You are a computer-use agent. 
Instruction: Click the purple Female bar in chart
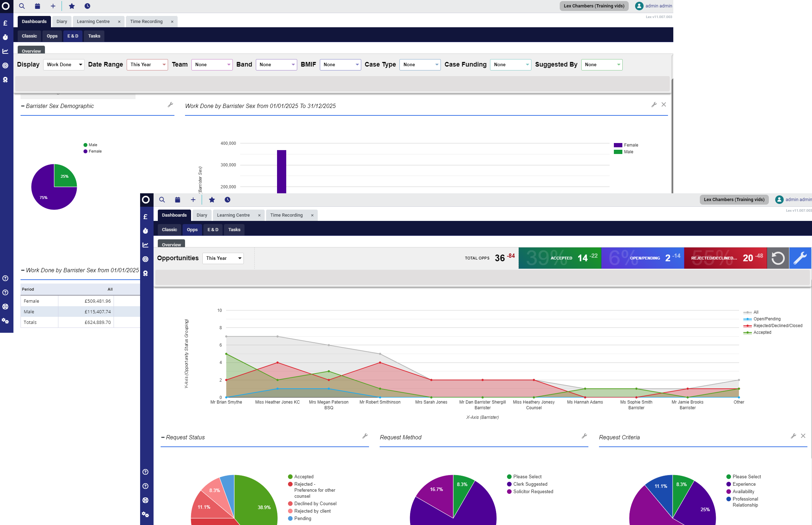click(282, 171)
